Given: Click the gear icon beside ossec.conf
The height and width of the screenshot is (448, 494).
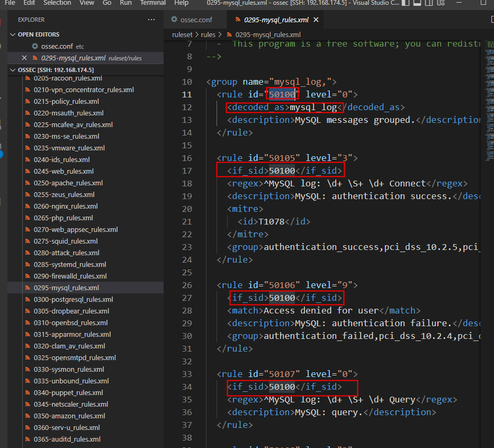Looking at the screenshot, I should pos(35,46).
